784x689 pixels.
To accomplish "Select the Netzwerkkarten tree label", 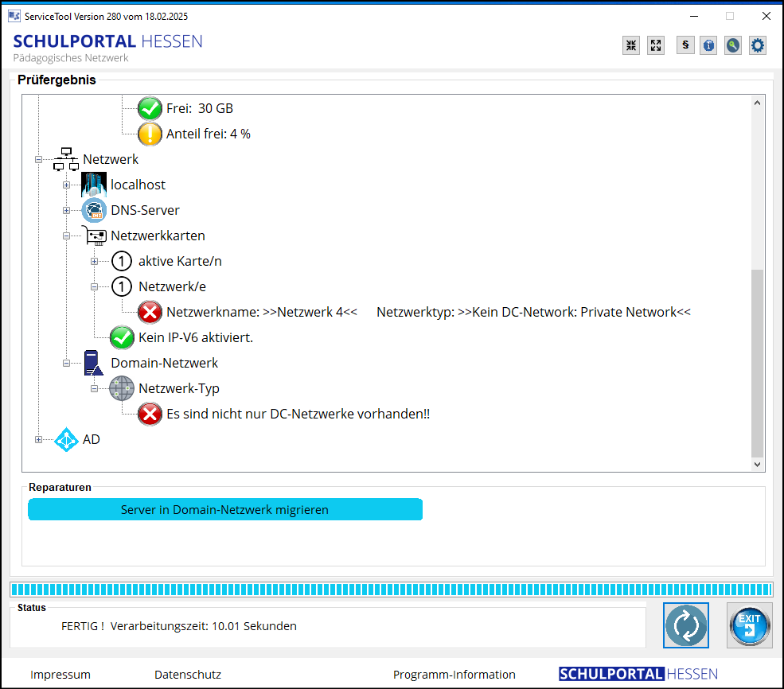I will [x=158, y=236].
